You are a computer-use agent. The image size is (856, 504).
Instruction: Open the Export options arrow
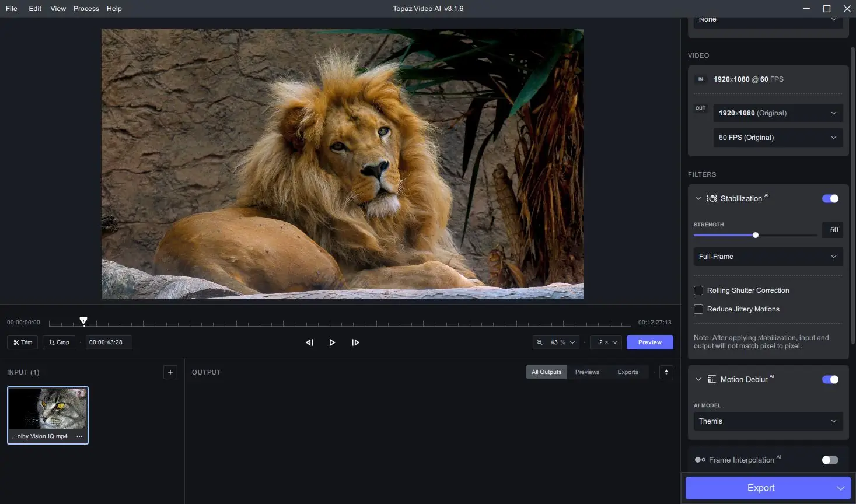(x=840, y=488)
